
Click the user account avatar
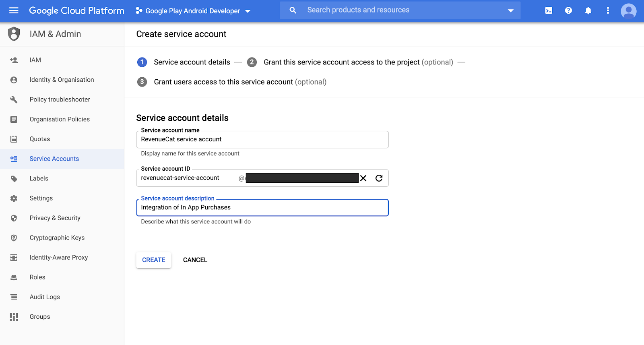click(628, 11)
